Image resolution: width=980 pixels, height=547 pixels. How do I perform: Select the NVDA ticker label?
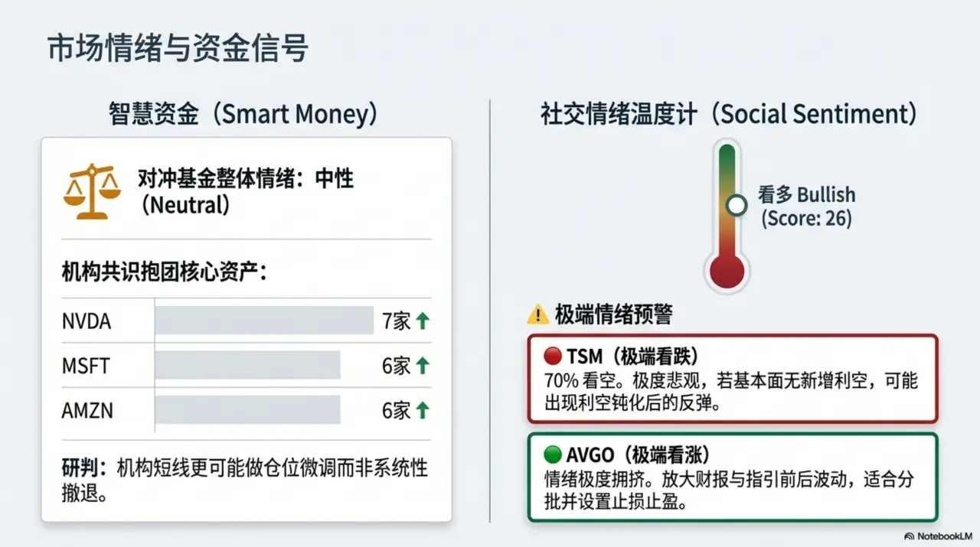tap(87, 321)
